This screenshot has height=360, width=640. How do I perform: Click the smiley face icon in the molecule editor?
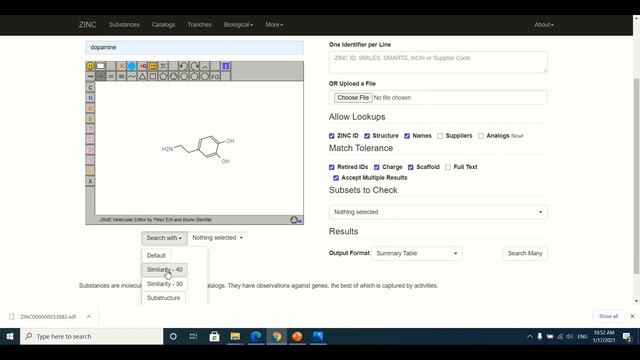pos(90,66)
